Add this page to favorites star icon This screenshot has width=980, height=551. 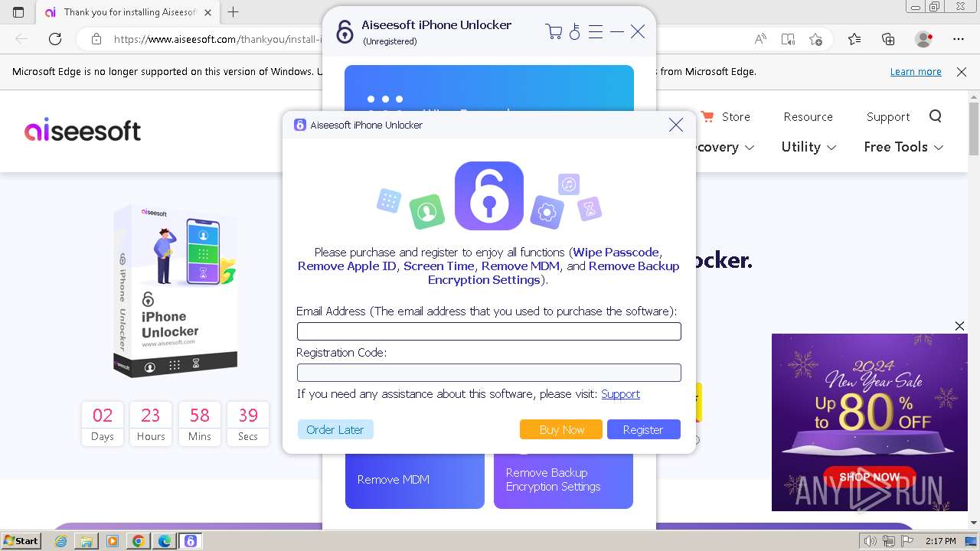point(815,39)
